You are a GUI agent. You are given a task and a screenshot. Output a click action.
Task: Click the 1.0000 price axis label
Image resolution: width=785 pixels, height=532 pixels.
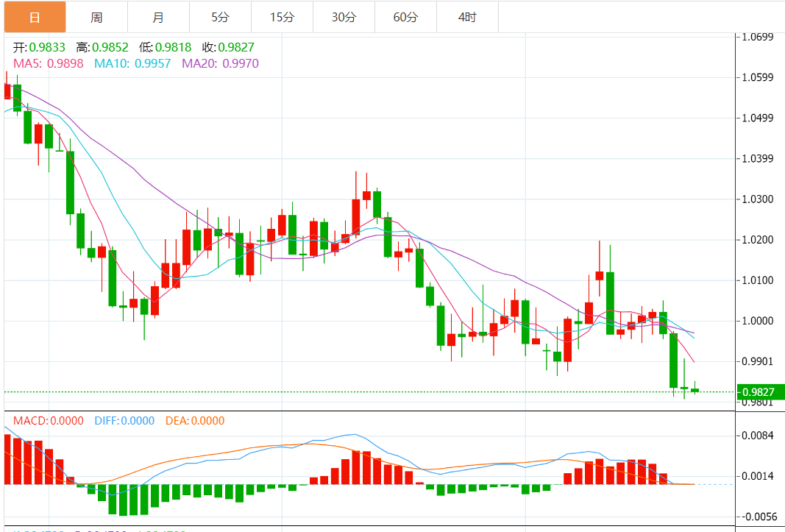(758, 321)
